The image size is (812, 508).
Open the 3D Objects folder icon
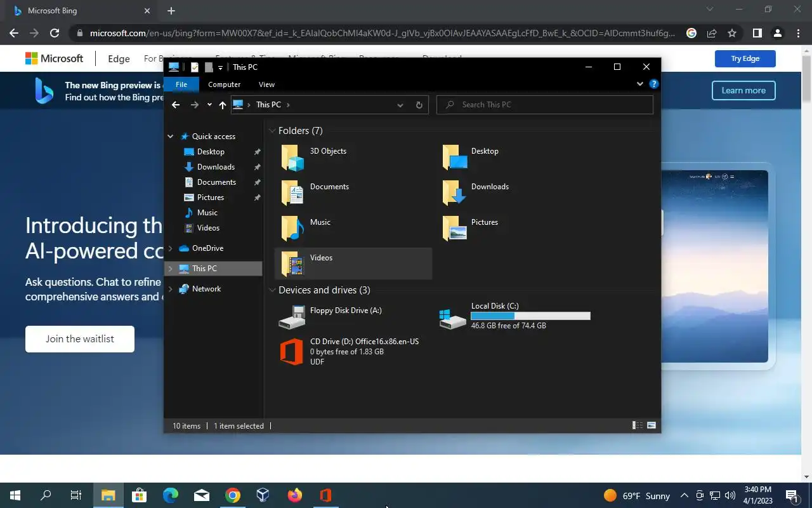click(292, 157)
